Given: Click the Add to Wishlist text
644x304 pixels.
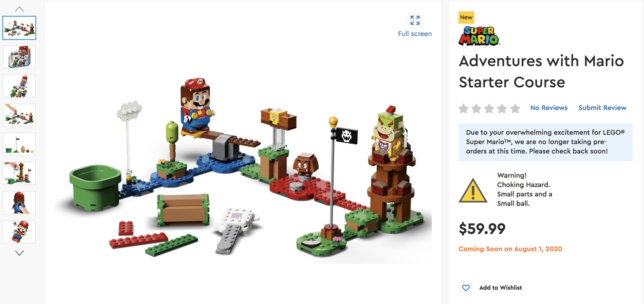Looking at the screenshot, I should coord(500,288).
